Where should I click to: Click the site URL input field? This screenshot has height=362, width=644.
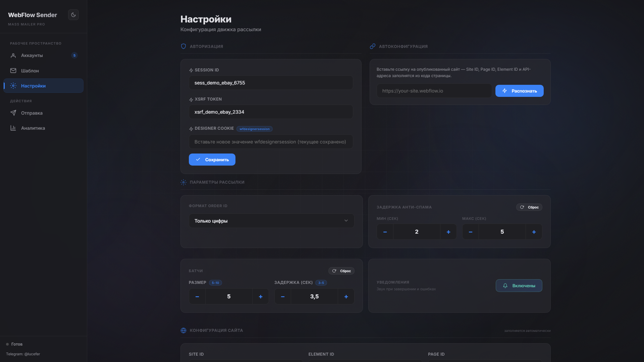[434, 91]
